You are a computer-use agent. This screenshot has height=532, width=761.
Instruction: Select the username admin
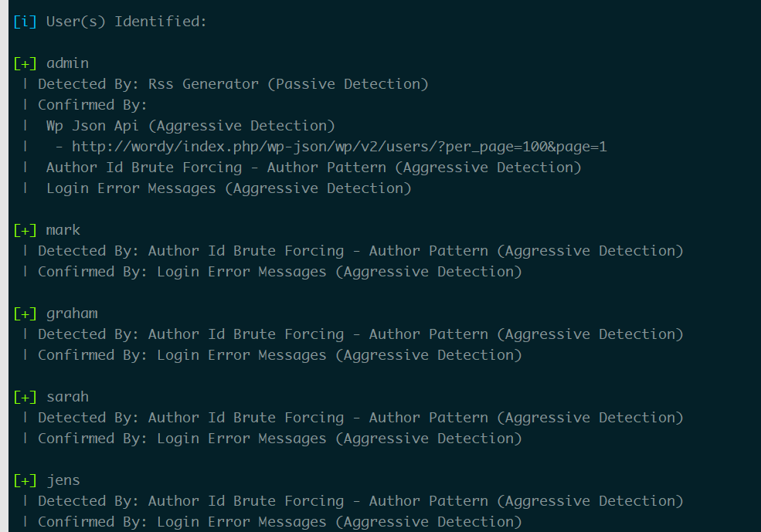tap(67, 63)
